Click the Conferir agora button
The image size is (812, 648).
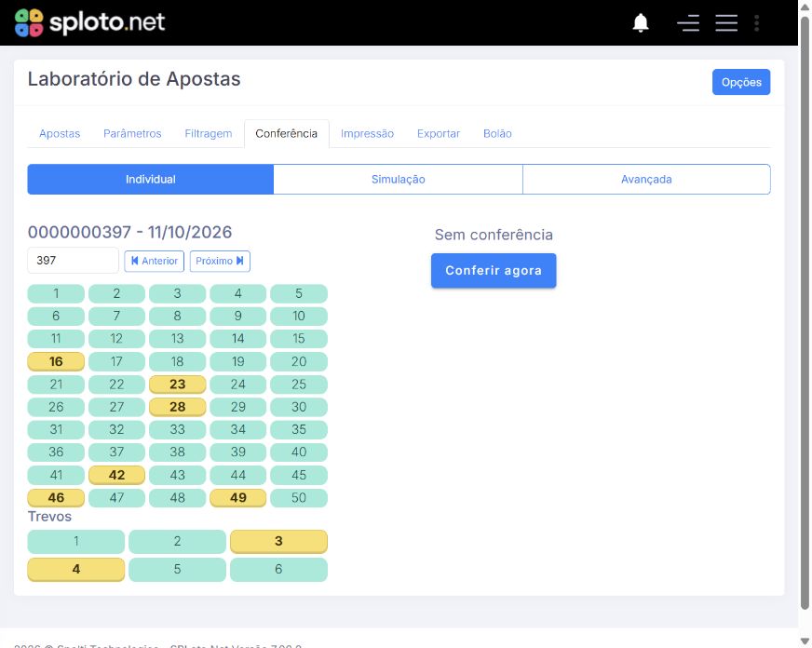pos(494,270)
